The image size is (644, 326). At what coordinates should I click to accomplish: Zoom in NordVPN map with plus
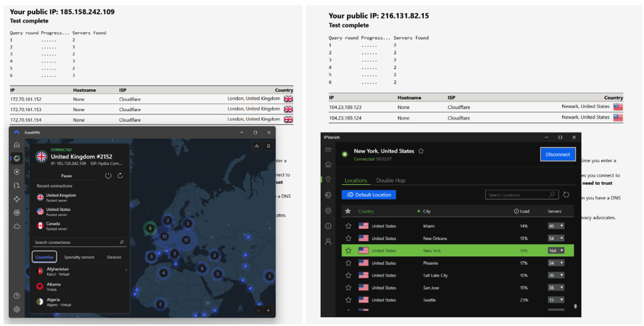coord(268,310)
